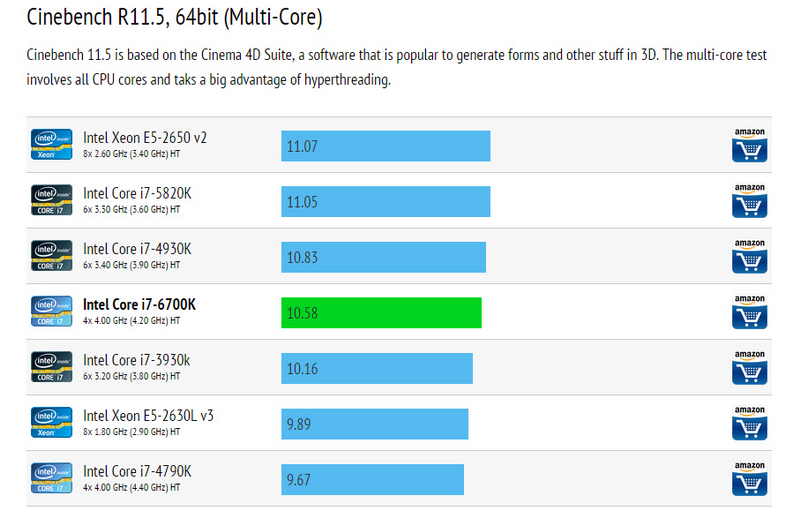Click Amazon cart icon for Core i7-4790K
The image size is (800, 519).
pyautogui.click(x=749, y=478)
